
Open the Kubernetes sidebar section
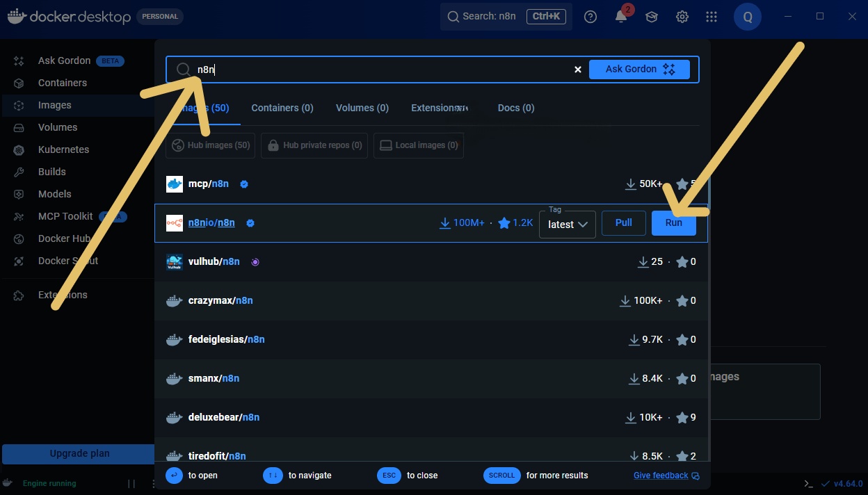click(x=63, y=149)
